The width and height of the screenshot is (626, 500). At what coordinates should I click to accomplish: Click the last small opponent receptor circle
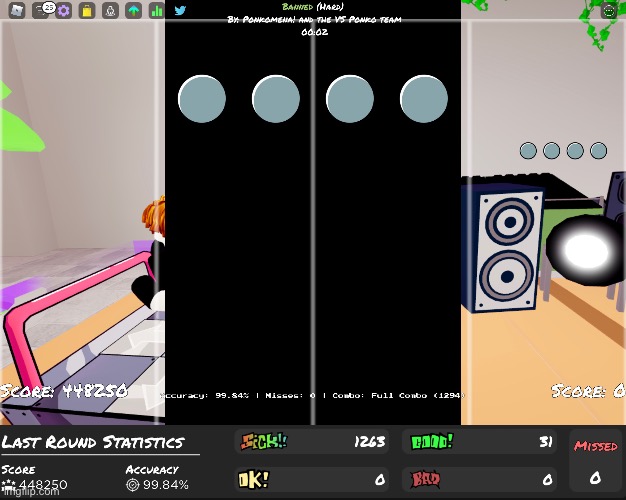598,151
